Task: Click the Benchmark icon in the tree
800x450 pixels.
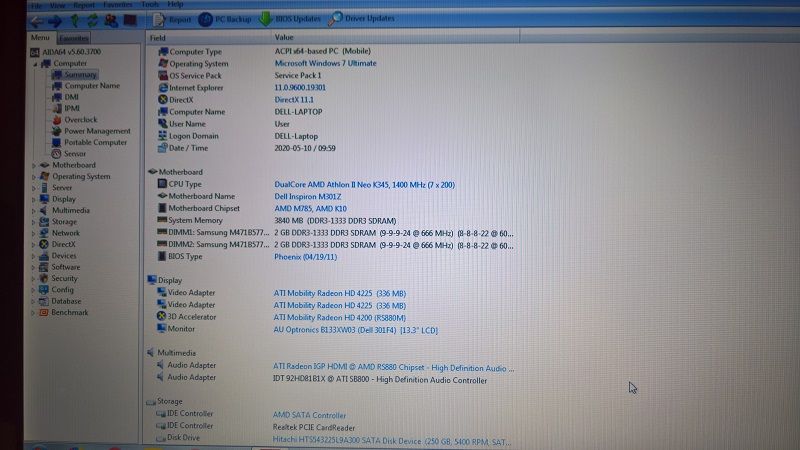Action: (x=44, y=312)
